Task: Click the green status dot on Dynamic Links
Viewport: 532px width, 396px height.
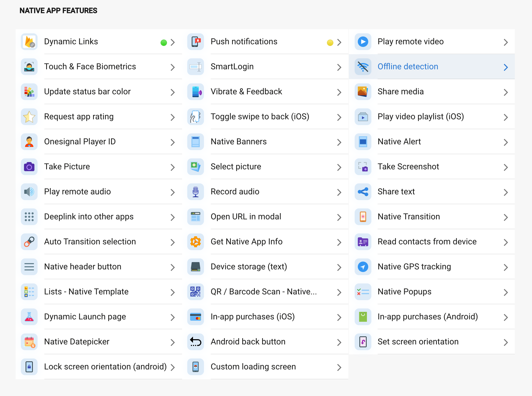Action: pyautogui.click(x=164, y=42)
